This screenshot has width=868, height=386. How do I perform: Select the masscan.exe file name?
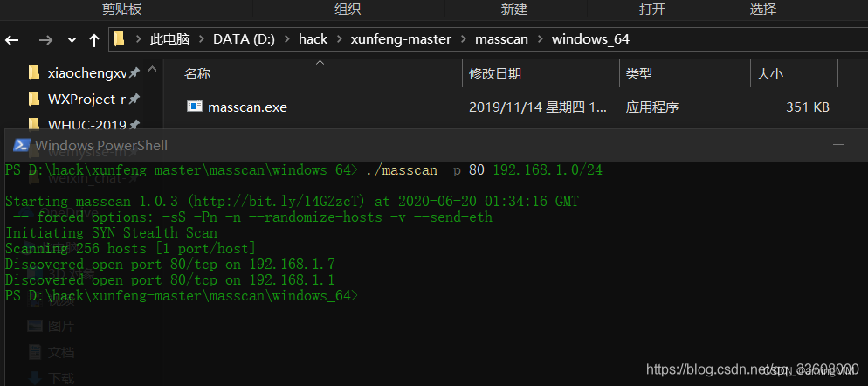(247, 107)
